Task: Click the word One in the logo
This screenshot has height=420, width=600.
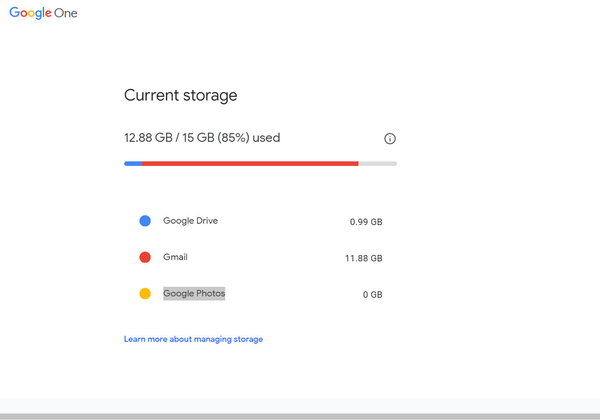Action: pyautogui.click(x=65, y=14)
